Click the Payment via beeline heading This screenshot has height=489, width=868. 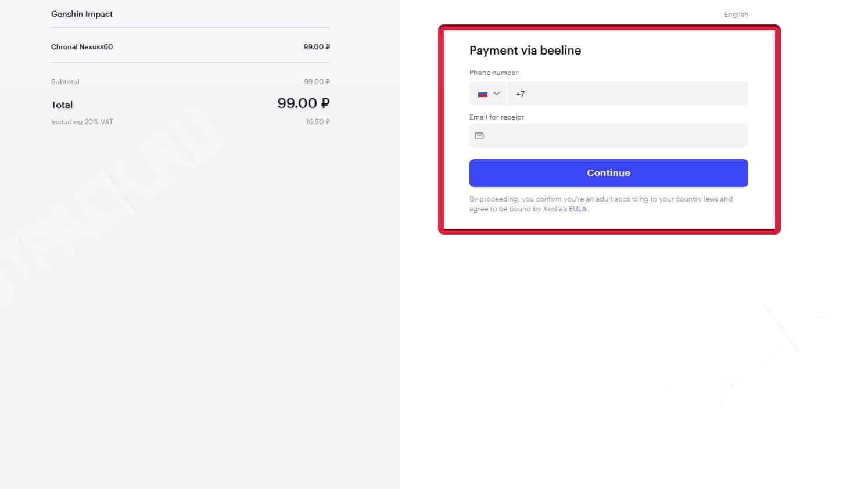pyautogui.click(x=525, y=51)
